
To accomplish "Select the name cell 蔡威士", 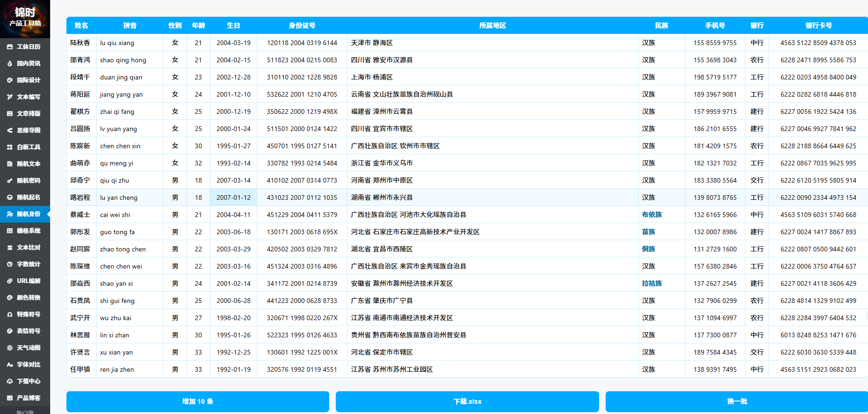I will tap(80, 215).
